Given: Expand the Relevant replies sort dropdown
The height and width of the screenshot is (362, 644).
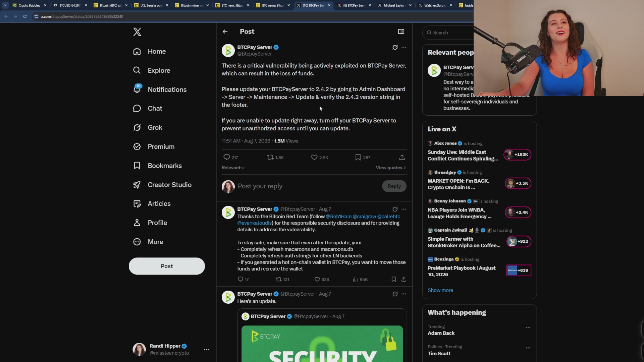Looking at the screenshot, I should pyautogui.click(x=233, y=168).
